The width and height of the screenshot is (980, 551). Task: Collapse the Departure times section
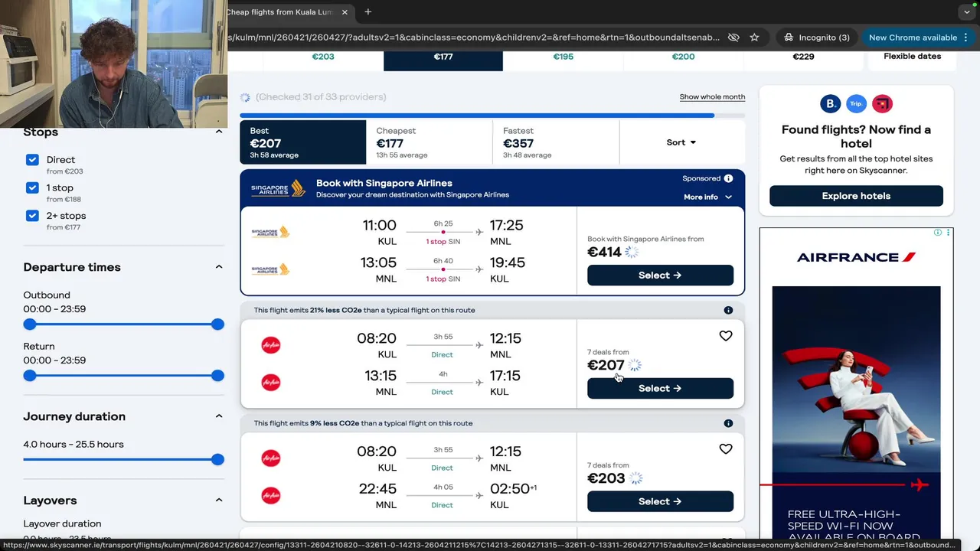click(x=219, y=267)
